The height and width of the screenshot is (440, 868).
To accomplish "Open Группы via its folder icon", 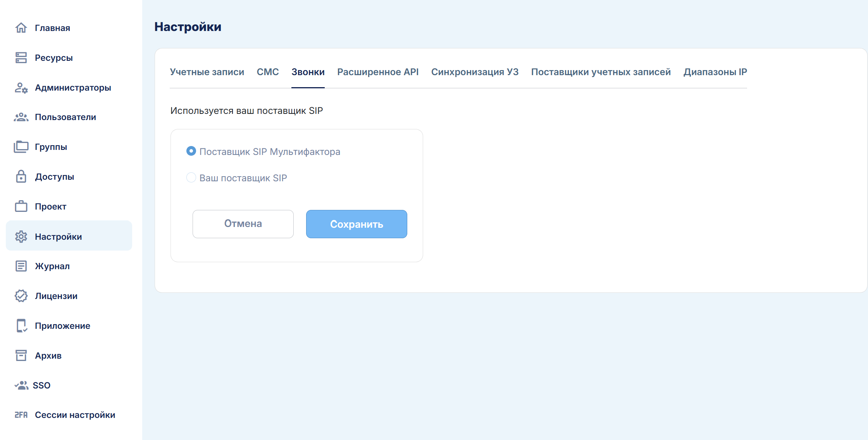I will [x=21, y=147].
